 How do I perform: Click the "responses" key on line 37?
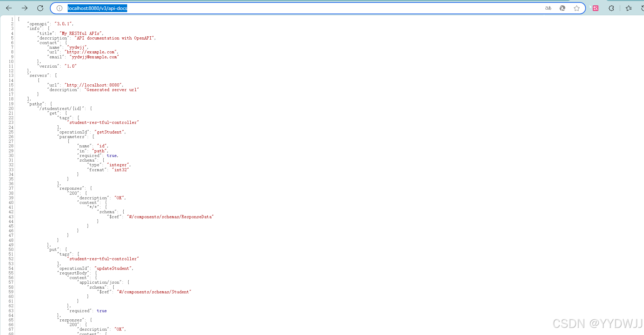(71, 188)
